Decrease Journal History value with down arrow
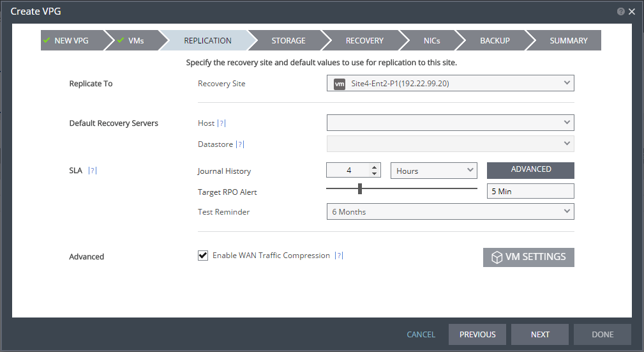 click(374, 174)
